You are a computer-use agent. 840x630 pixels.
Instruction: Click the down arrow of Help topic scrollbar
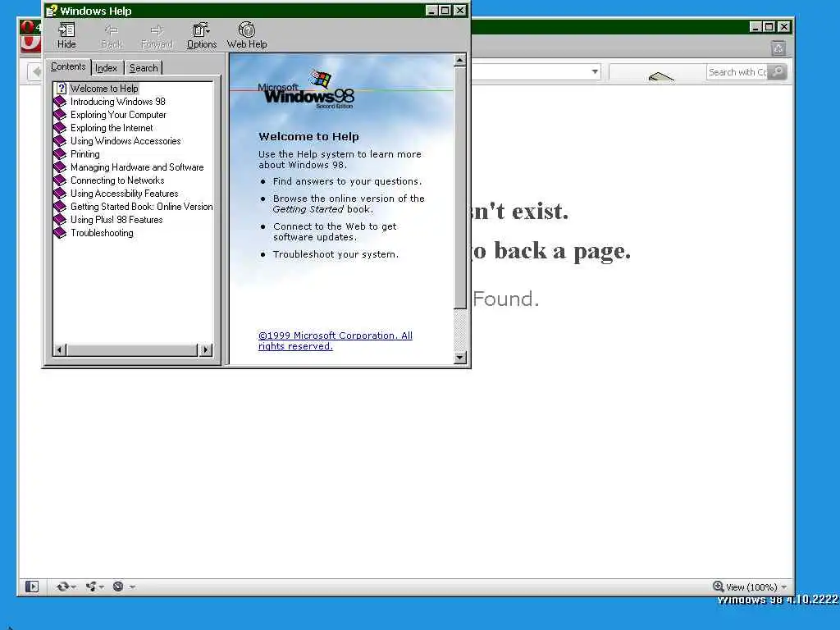(x=459, y=358)
